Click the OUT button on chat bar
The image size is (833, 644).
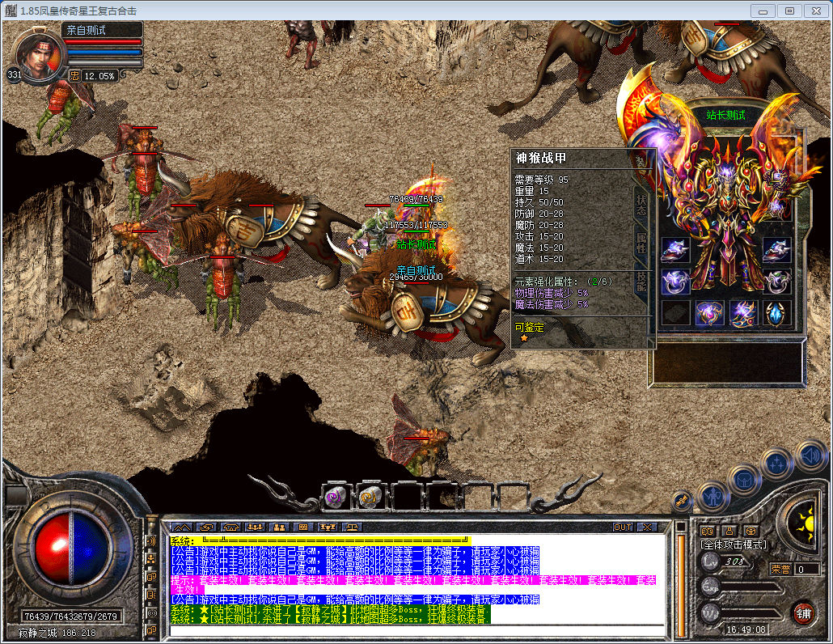pos(623,527)
